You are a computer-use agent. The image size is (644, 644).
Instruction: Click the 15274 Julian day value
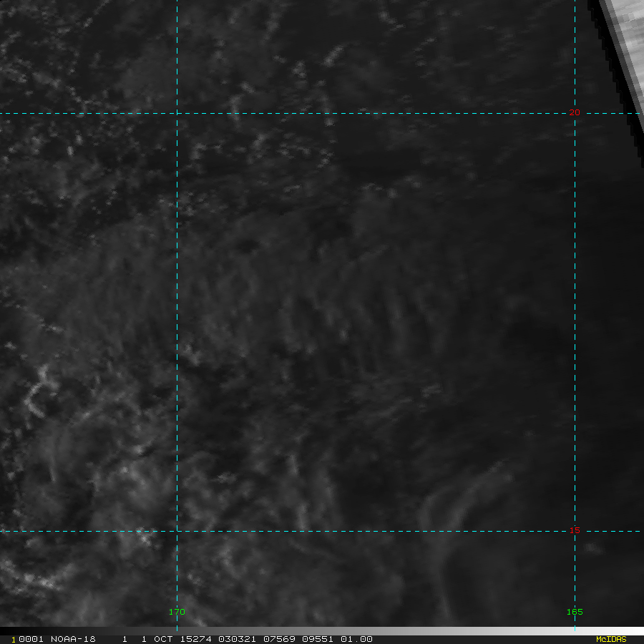[x=192, y=639]
